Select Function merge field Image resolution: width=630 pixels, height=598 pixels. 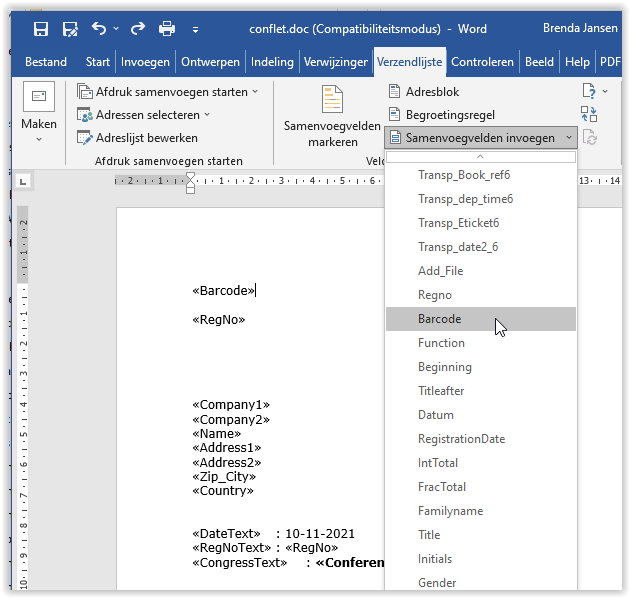[481, 343]
